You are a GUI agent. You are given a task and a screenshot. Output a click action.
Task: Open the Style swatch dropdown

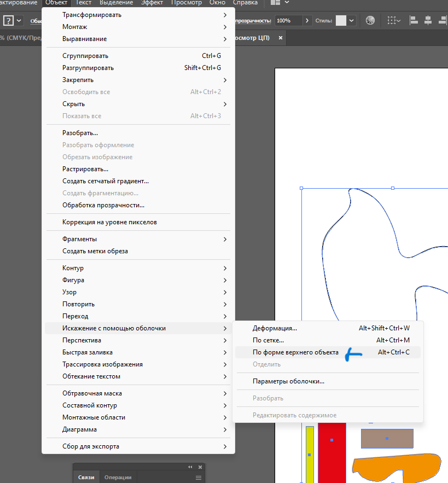pos(351,21)
